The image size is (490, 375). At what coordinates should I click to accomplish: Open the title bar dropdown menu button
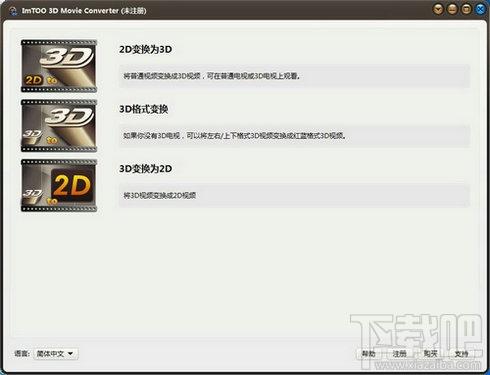click(x=438, y=9)
